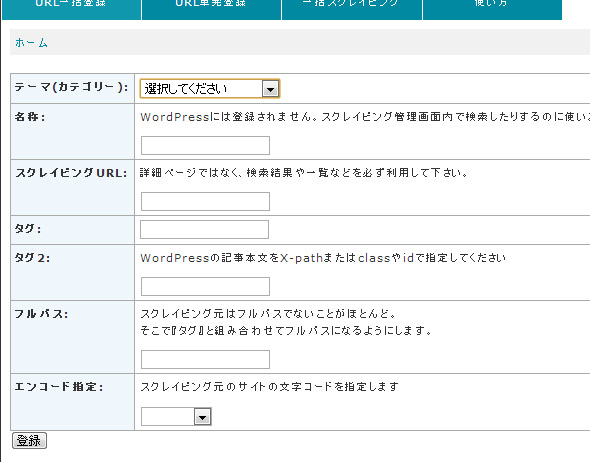Select the タグ input field
590x462 pixels.
click(204, 229)
